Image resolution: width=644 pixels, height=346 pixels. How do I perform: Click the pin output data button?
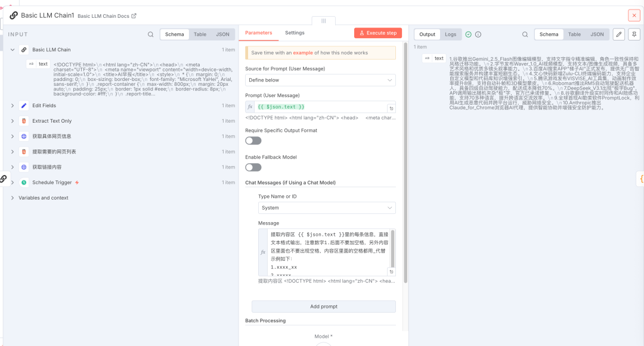634,35
